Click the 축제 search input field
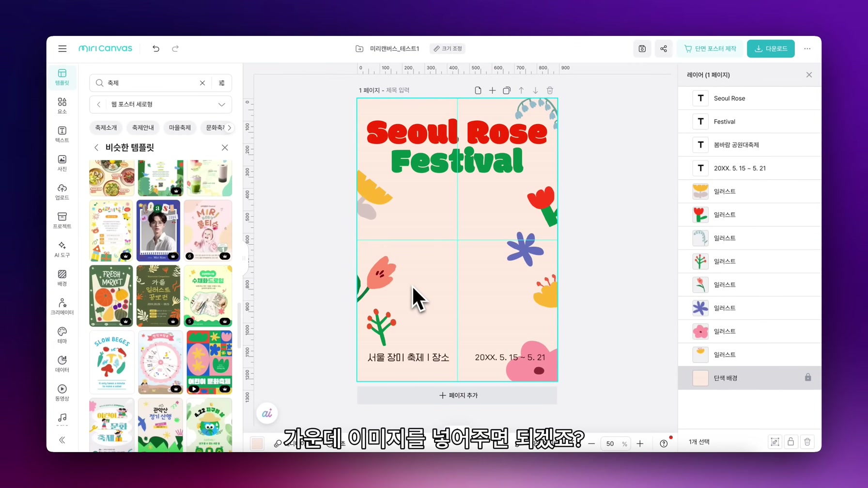 click(x=150, y=83)
